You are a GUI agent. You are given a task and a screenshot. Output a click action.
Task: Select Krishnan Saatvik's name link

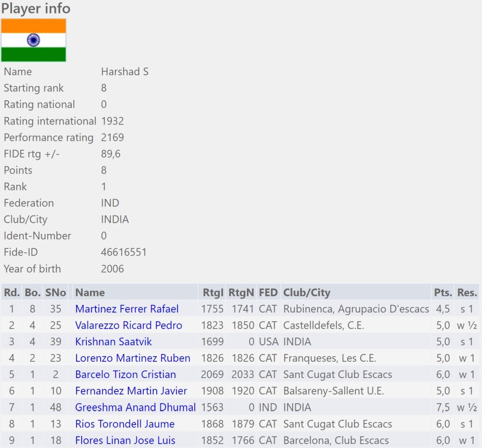click(x=113, y=342)
